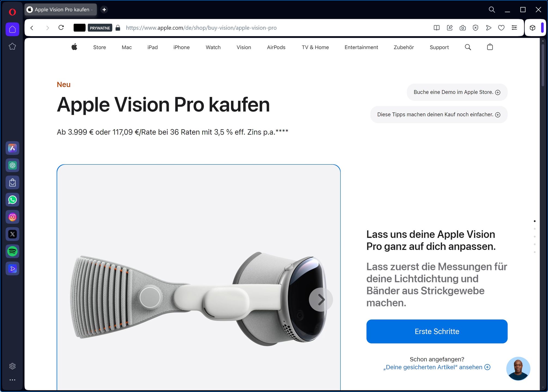Click the 'Schon angefangen?' text
The height and width of the screenshot is (392, 548).
437,359
